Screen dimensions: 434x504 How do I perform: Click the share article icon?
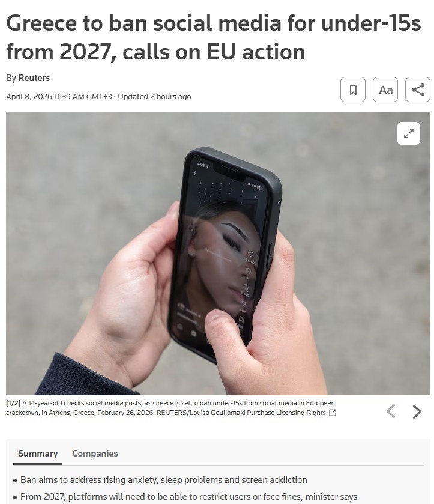pyautogui.click(x=418, y=90)
